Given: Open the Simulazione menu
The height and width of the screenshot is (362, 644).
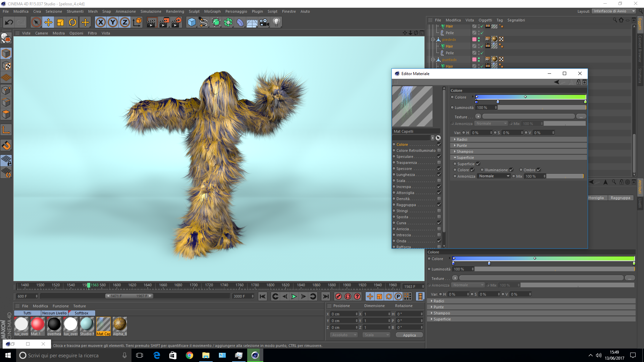Looking at the screenshot, I should click(x=151, y=11).
